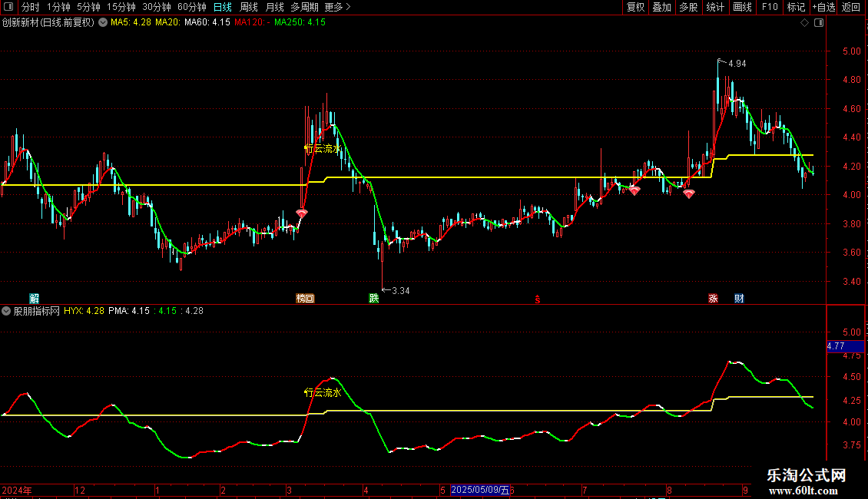Screen dimensions: 868x499
Task: Click the red diamond signal near March breakout
Action: pos(302,213)
